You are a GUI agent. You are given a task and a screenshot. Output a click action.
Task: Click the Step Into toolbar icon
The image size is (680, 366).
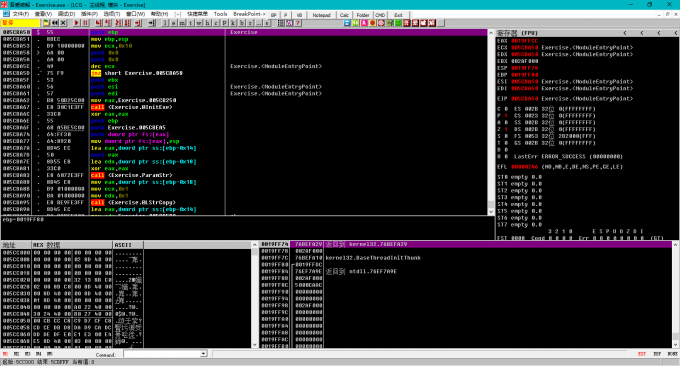pyautogui.click(x=98, y=23)
